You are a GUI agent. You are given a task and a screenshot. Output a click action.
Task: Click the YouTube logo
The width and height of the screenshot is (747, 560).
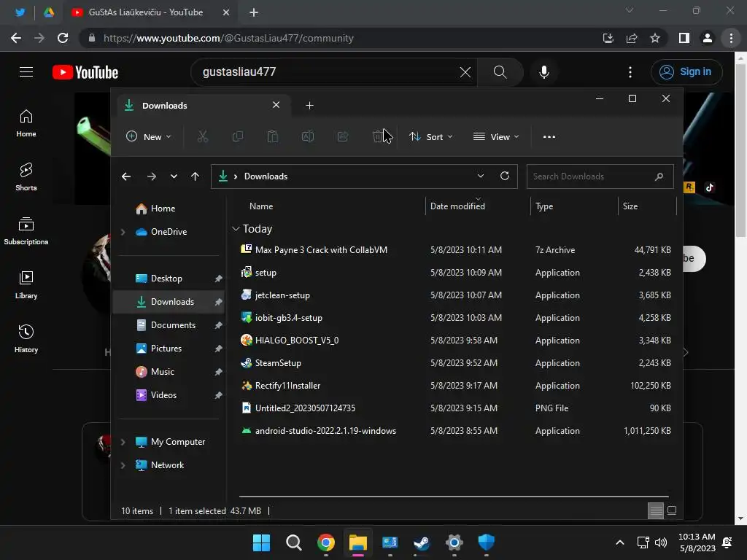pos(85,72)
